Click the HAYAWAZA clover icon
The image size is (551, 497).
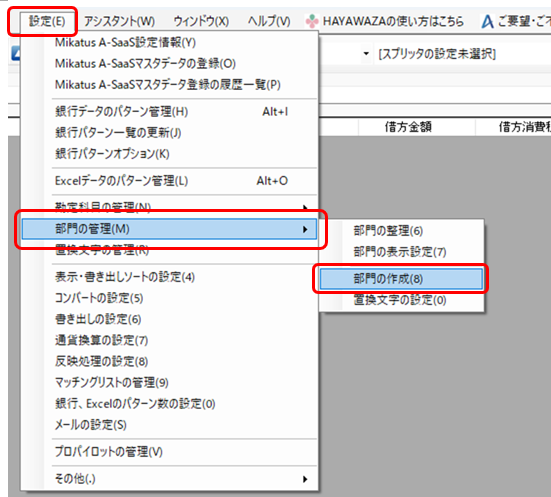coord(312,21)
